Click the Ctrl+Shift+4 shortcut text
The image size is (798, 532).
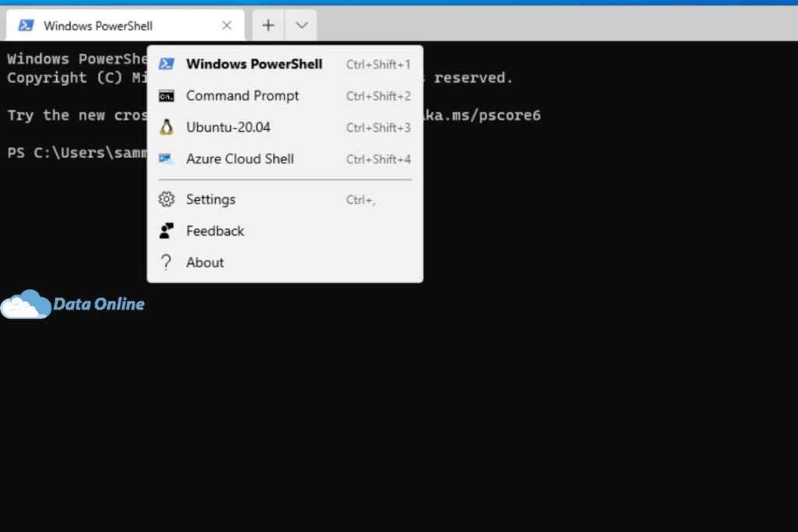point(378,159)
